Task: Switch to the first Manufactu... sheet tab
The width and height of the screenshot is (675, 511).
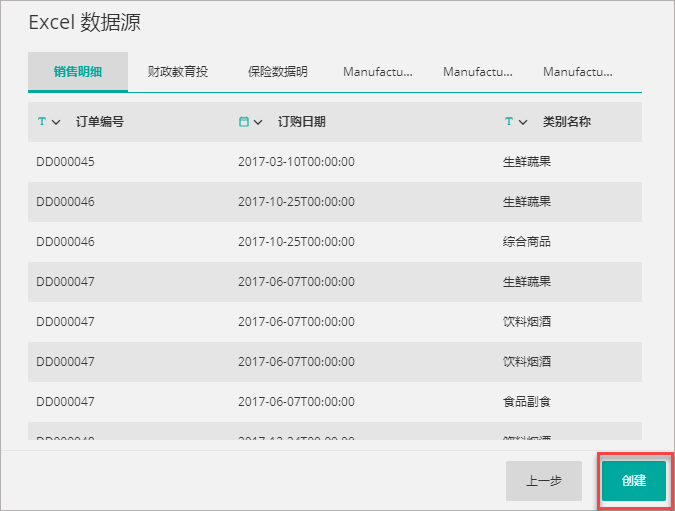Action: (378, 72)
